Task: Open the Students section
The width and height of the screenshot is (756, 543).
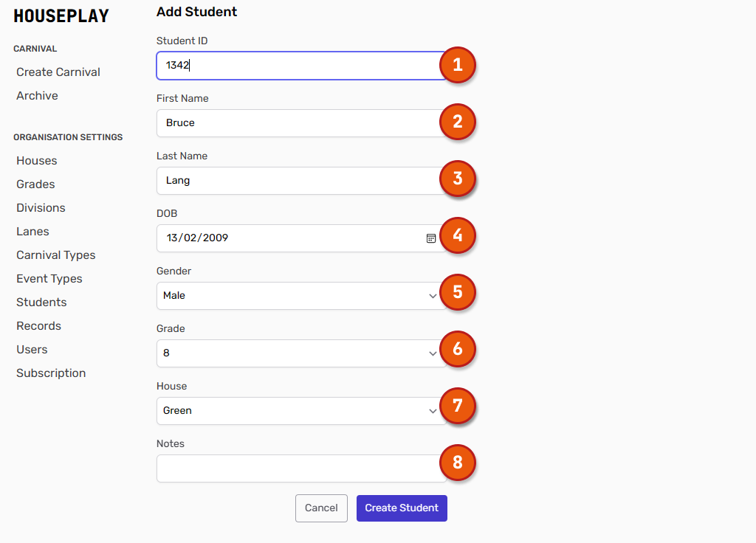Action: [41, 302]
